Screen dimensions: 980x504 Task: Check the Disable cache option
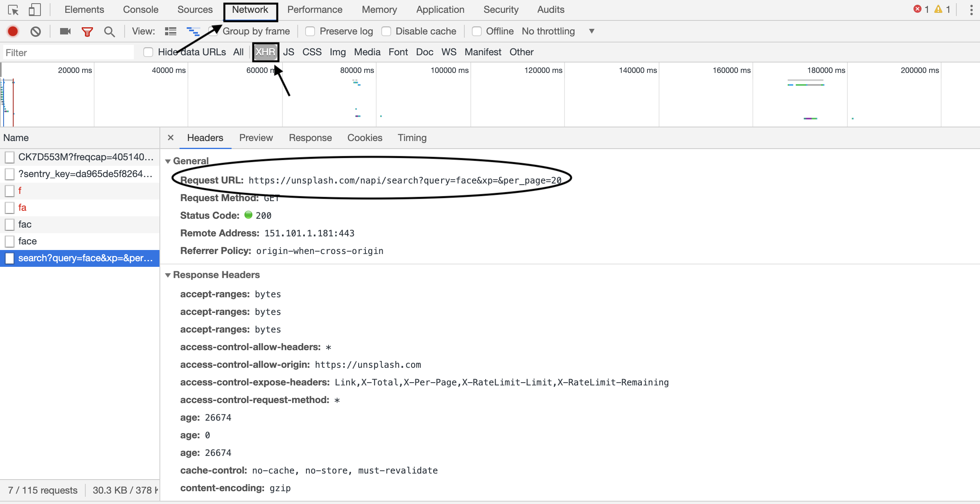386,31
